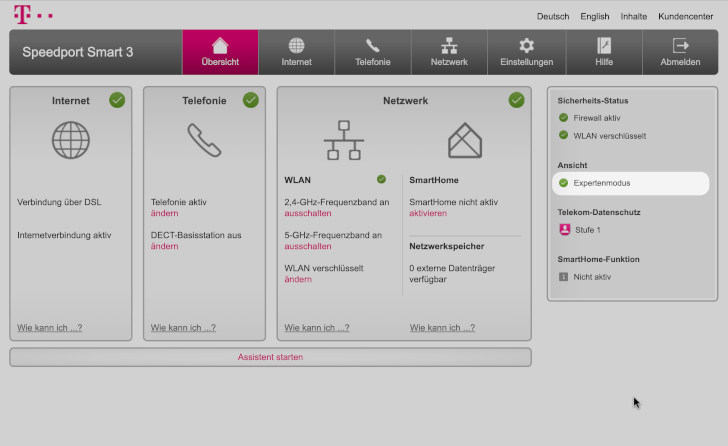Image resolution: width=728 pixels, height=446 pixels.
Task: Click the Netzwerk card heading
Action: point(405,101)
